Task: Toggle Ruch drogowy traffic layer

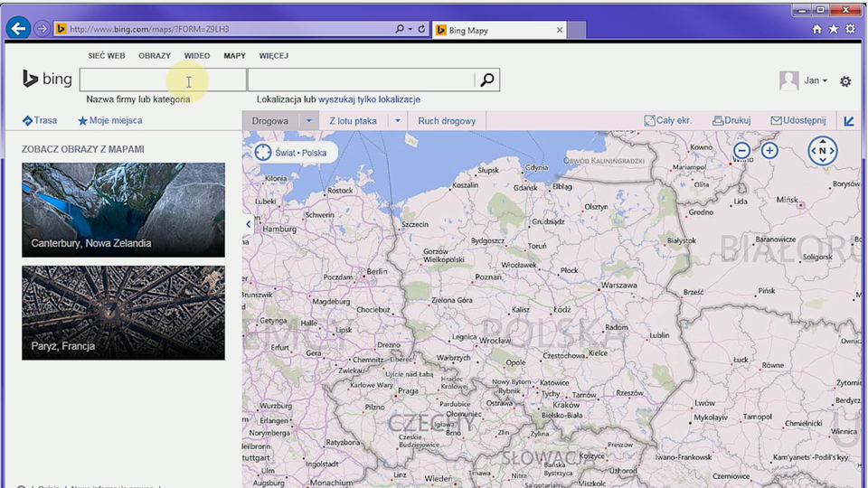Action: tap(447, 120)
